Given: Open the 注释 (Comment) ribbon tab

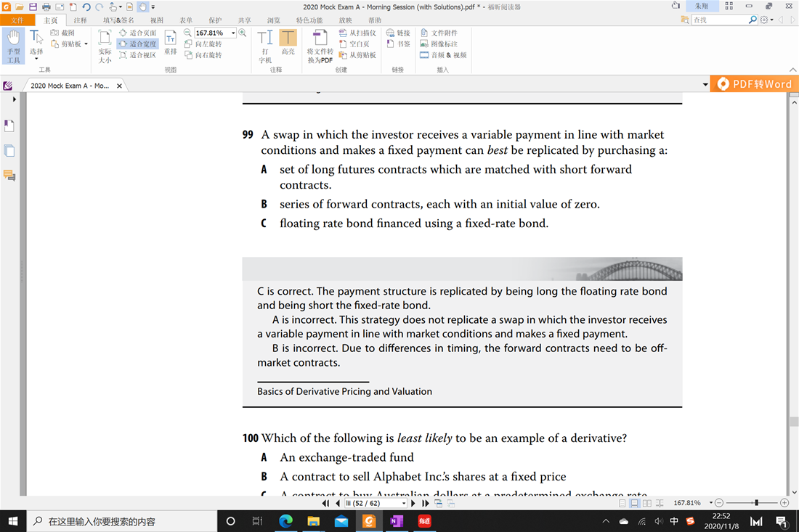Looking at the screenshot, I should (80, 20).
